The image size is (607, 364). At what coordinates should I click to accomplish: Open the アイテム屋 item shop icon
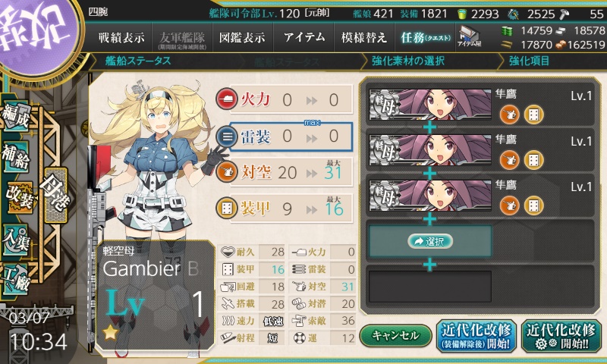(469, 37)
